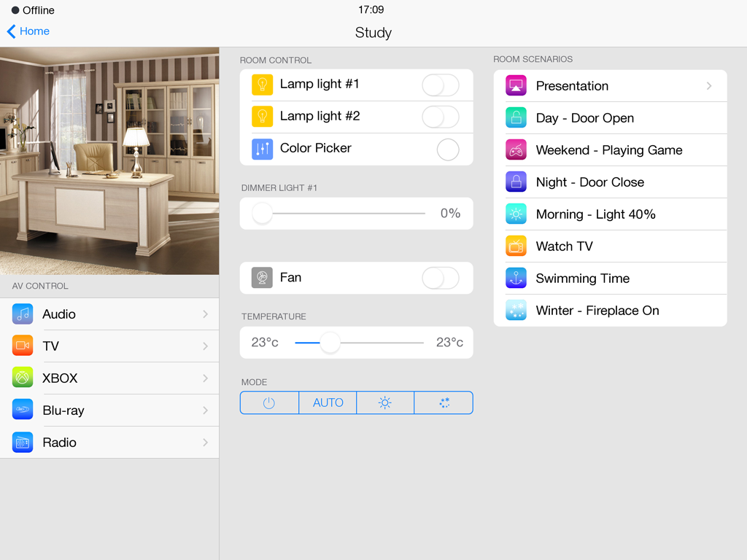Click the green XBOX icon
The width and height of the screenshot is (747, 560).
click(x=23, y=378)
